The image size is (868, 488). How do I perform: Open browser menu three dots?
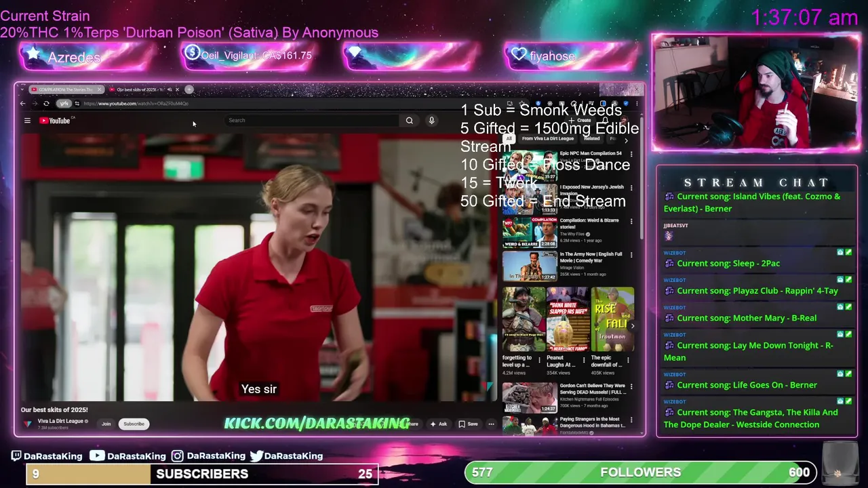(x=636, y=104)
